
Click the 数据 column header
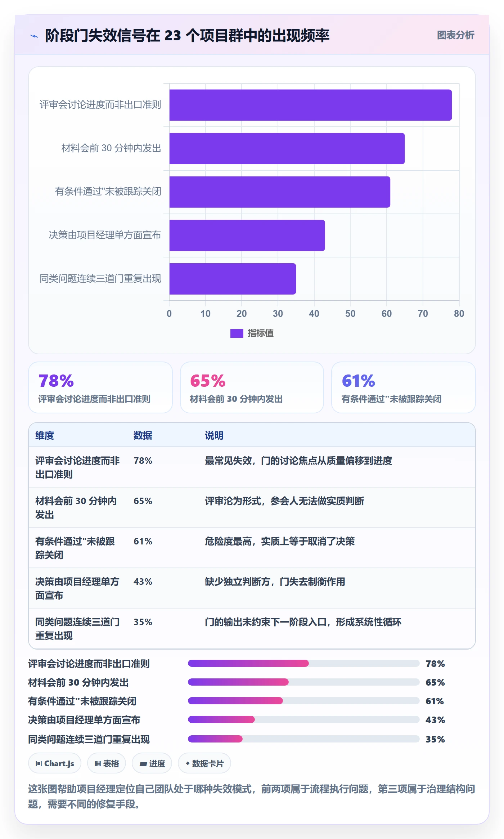(143, 435)
